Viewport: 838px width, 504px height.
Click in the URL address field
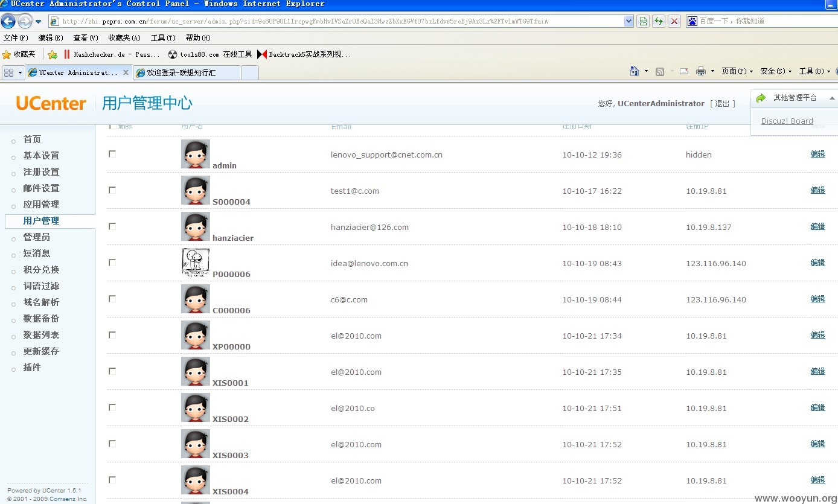coord(341,21)
